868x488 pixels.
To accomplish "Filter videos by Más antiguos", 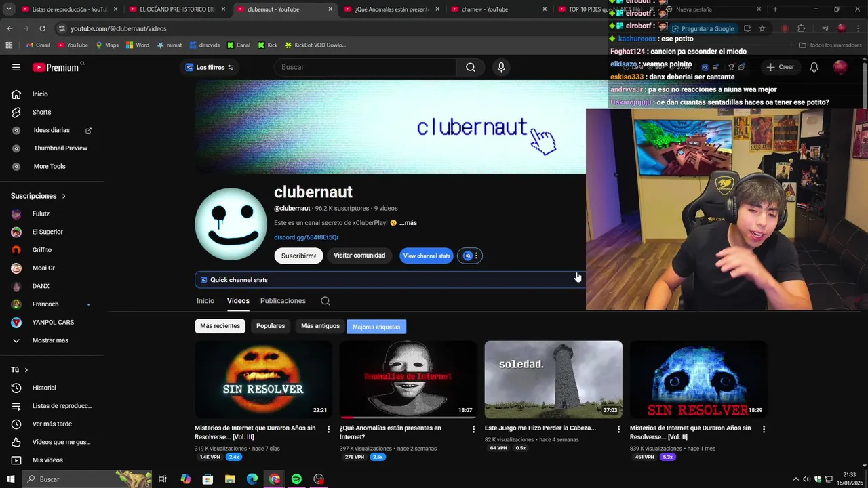I will pyautogui.click(x=320, y=326).
